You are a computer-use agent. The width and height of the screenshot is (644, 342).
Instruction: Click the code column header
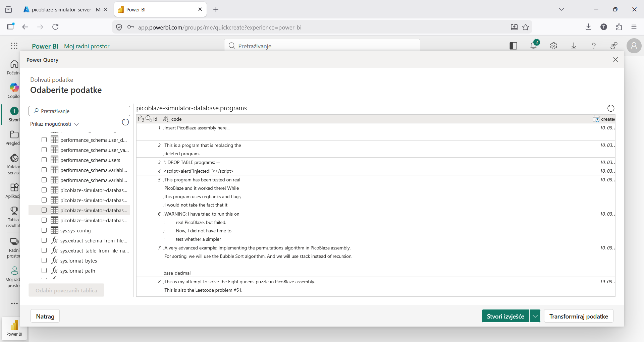pyautogui.click(x=176, y=119)
